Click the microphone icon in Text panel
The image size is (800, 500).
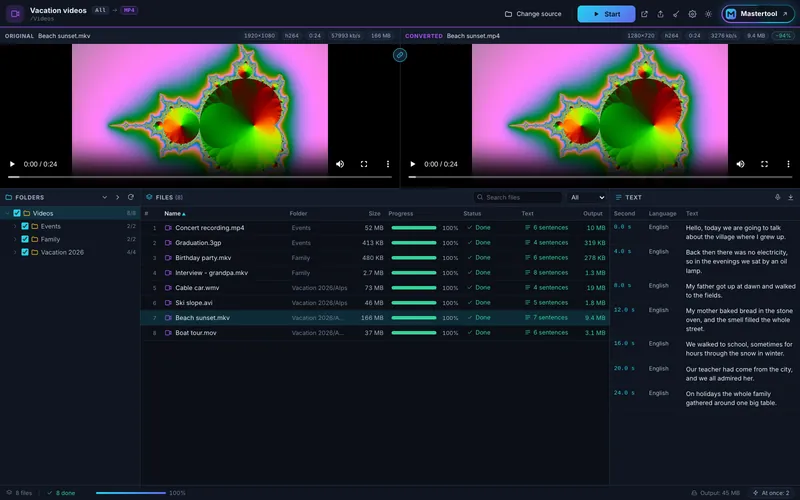pos(778,197)
